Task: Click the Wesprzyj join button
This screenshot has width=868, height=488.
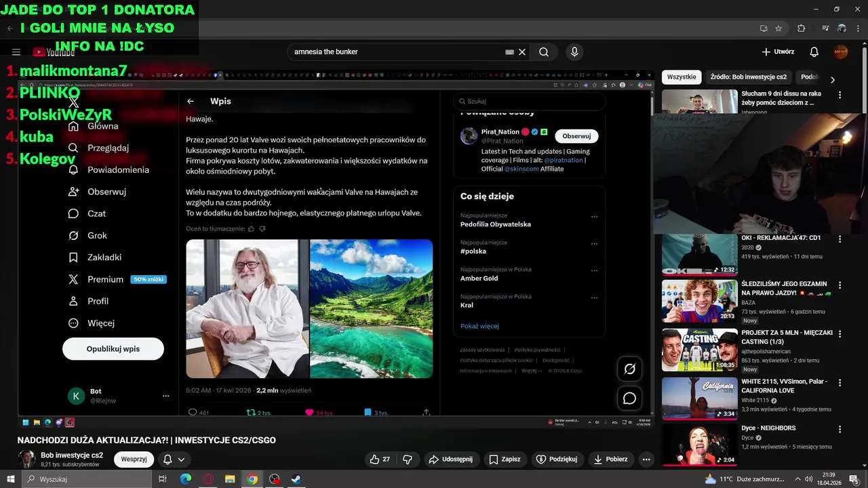Action: [x=134, y=459]
